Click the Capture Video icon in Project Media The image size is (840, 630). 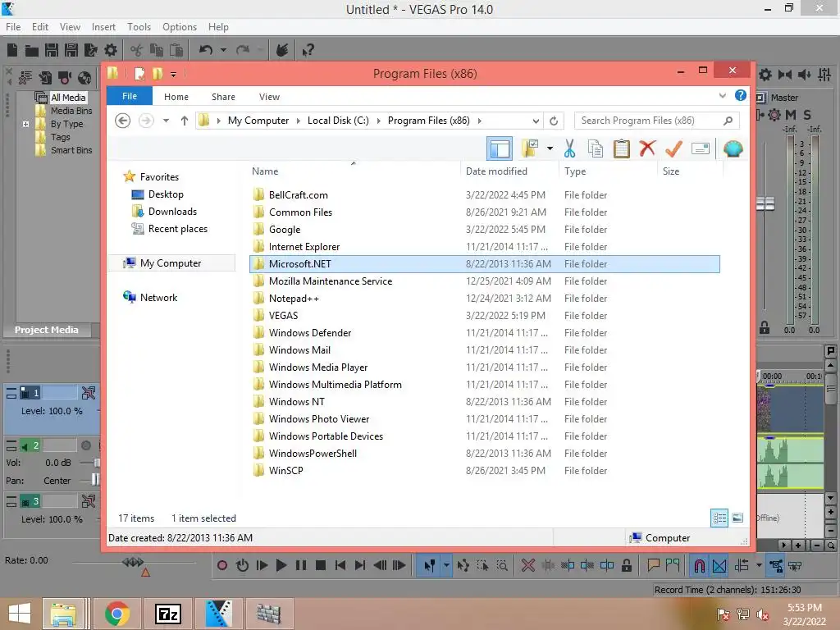[x=65, y=78]
